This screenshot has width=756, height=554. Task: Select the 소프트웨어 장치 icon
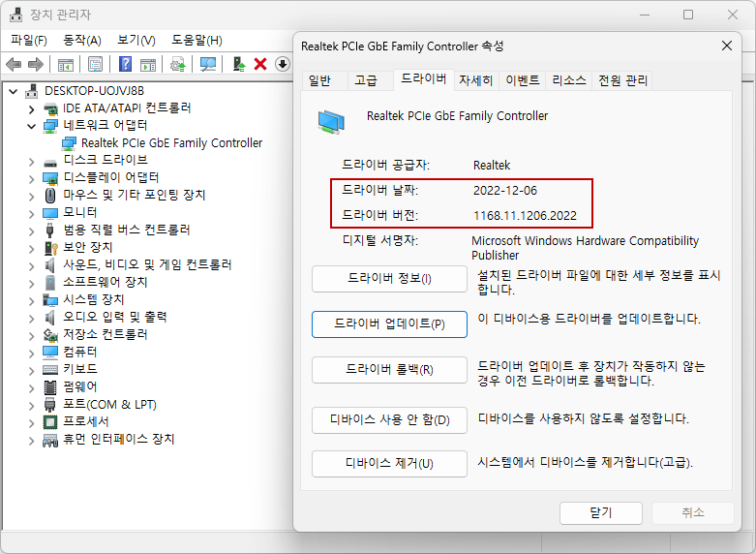[x=49, y=282]
